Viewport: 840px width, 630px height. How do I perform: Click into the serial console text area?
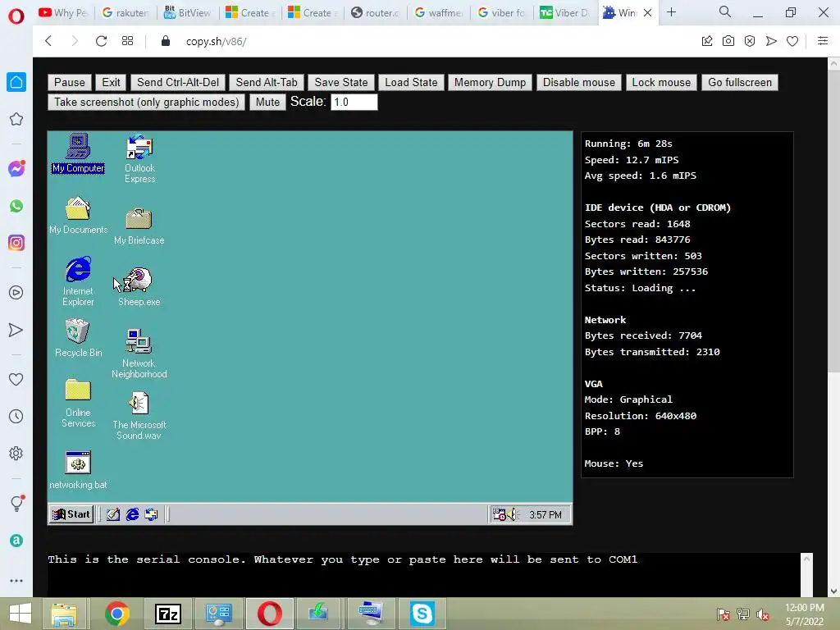click(x=423, y=574)
